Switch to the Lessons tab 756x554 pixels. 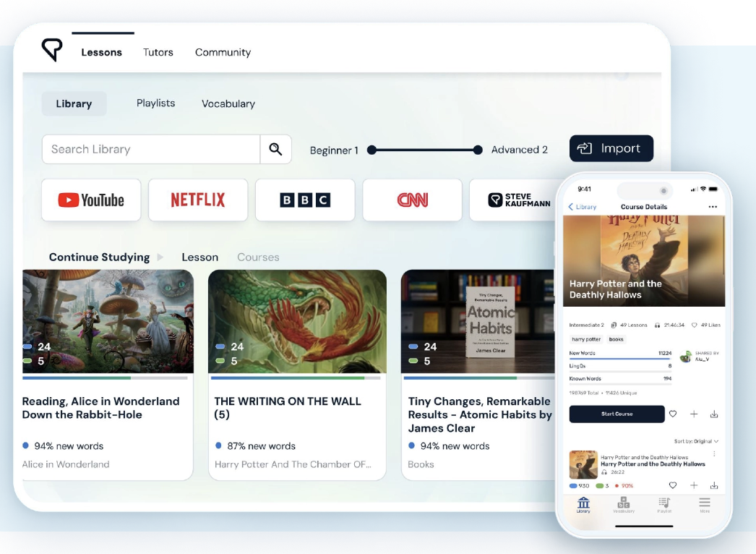click(101, 52)
